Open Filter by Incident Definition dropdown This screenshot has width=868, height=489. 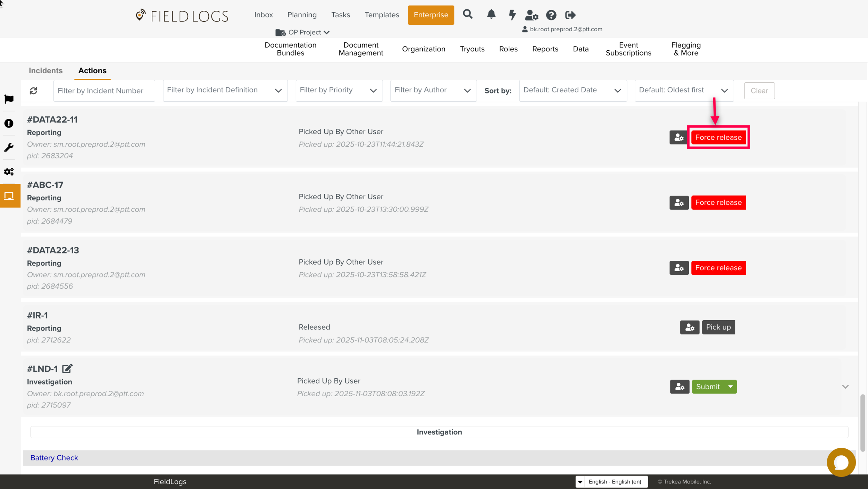[x=225, y=90]
